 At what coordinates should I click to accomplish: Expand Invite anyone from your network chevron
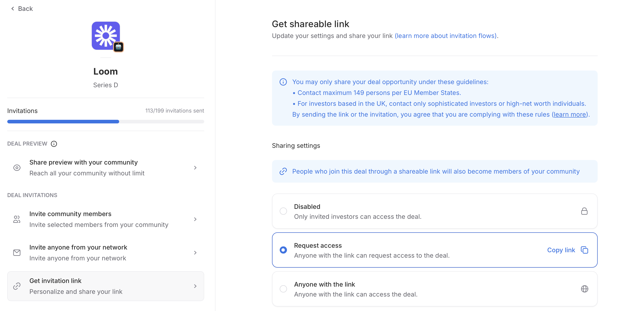[195, 252]
